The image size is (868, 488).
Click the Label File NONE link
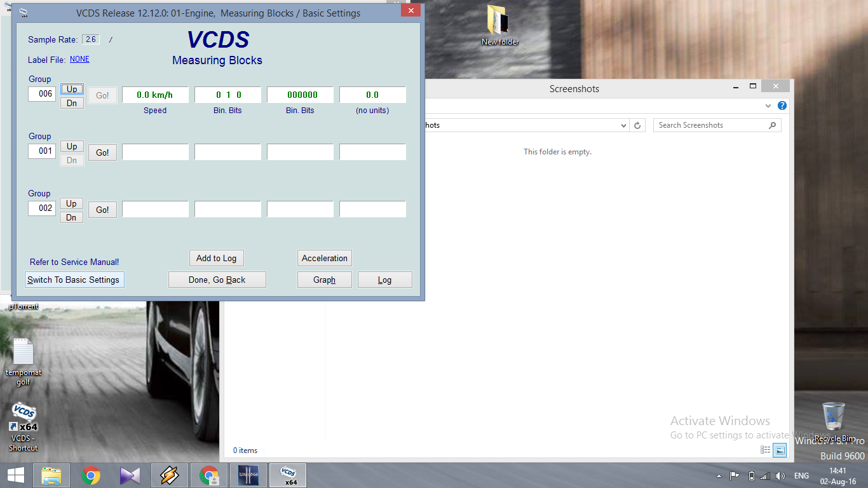tap(79, 59)
